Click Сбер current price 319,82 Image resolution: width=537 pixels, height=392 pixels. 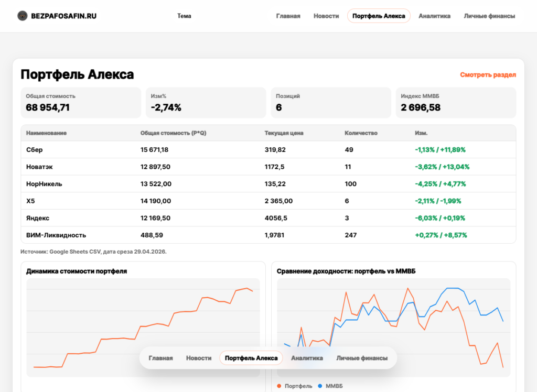pos(275,149)
